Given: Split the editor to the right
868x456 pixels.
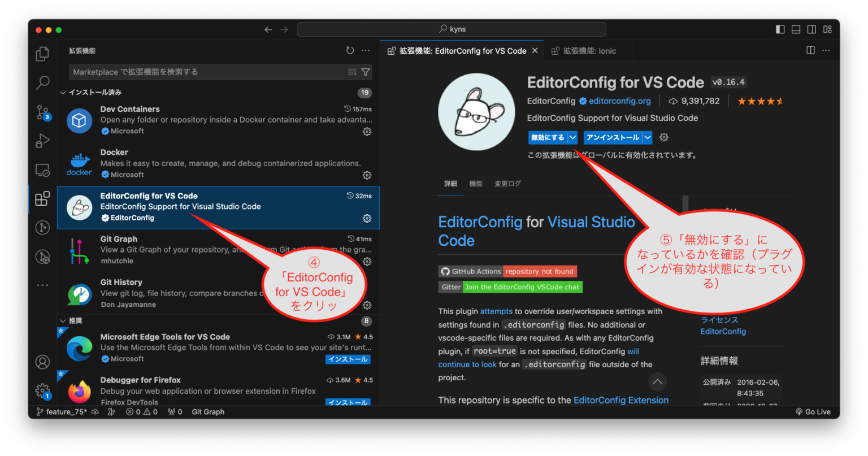Looking at the screenshot, I should click(x=810, y=50).
